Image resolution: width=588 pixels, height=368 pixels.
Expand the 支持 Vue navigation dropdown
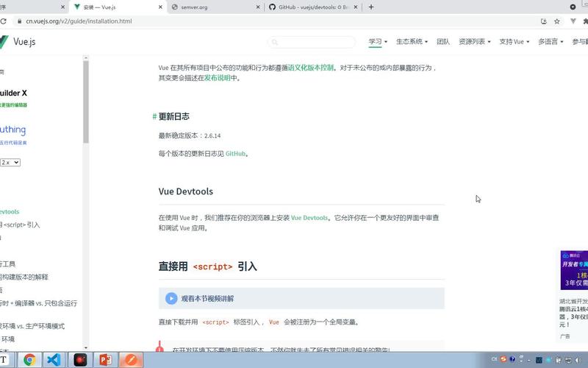514,42
